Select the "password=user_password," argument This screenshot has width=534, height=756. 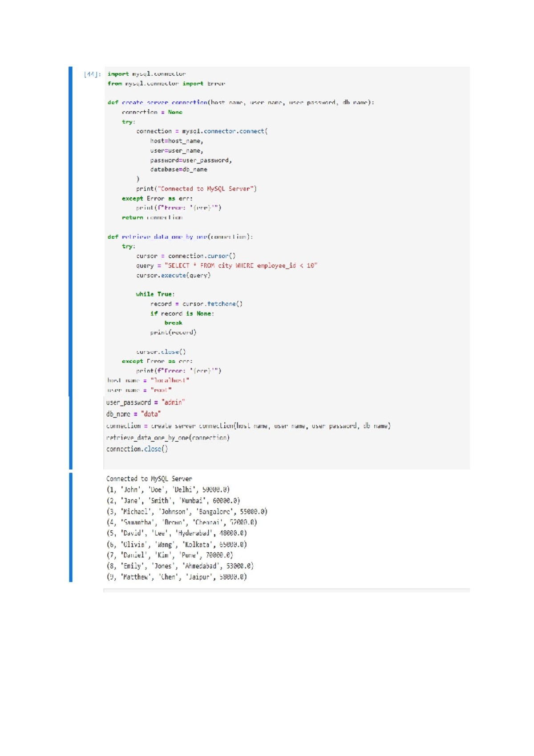(191, 160)
